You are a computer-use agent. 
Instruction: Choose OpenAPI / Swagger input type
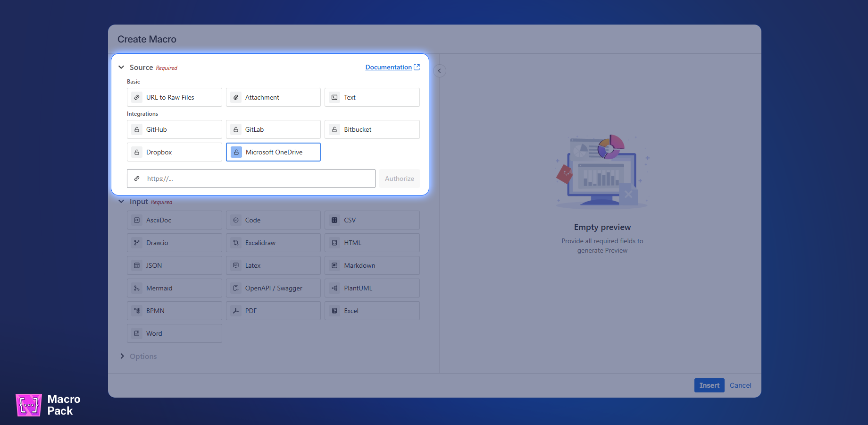(273, 288)
